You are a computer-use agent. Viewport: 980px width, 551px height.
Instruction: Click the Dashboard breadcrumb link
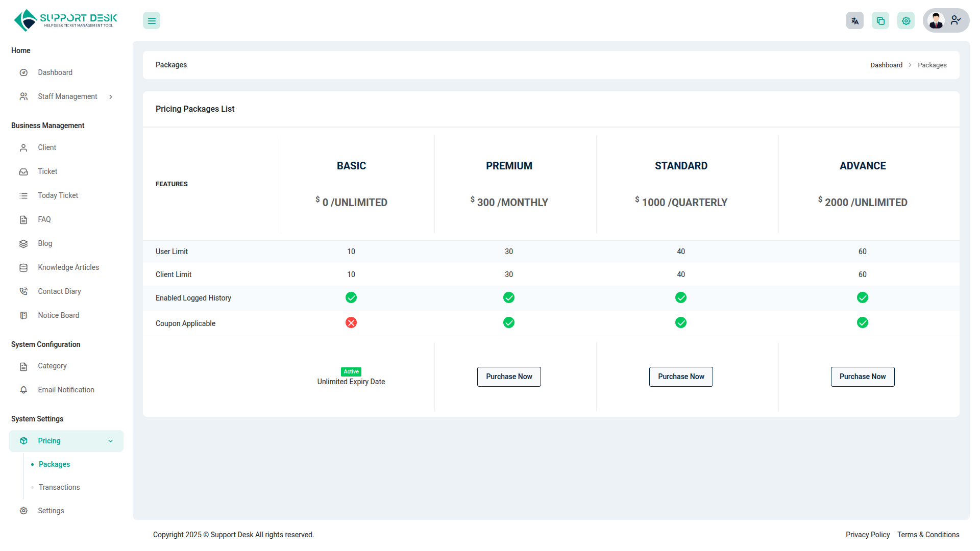(886, 65)
